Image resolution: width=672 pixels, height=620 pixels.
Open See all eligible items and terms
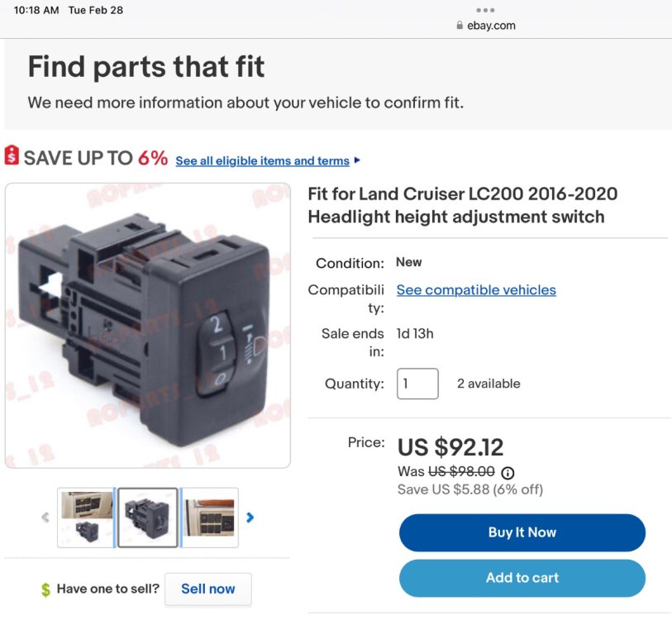[262, 161]
